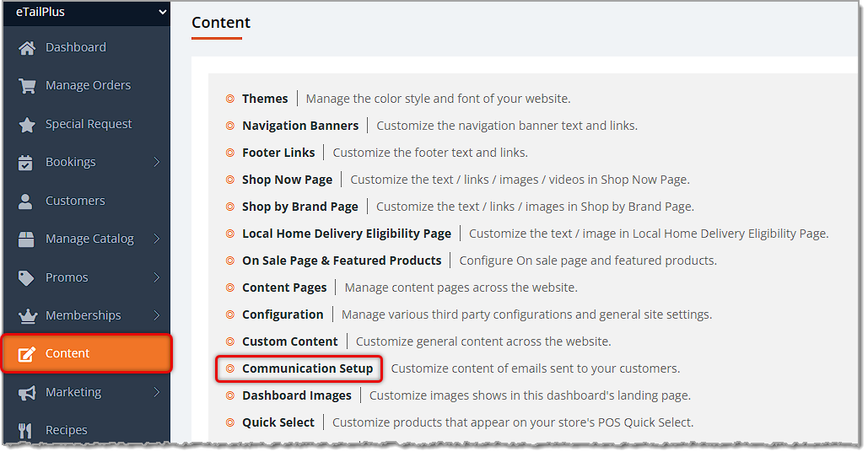The image size is (868, 457).
Task: Click the Content edit pencil icon
Action: click(x=27, y=354)
